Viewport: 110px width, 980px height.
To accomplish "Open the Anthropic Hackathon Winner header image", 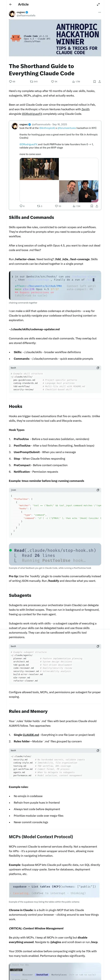I will tap(55, 38).
